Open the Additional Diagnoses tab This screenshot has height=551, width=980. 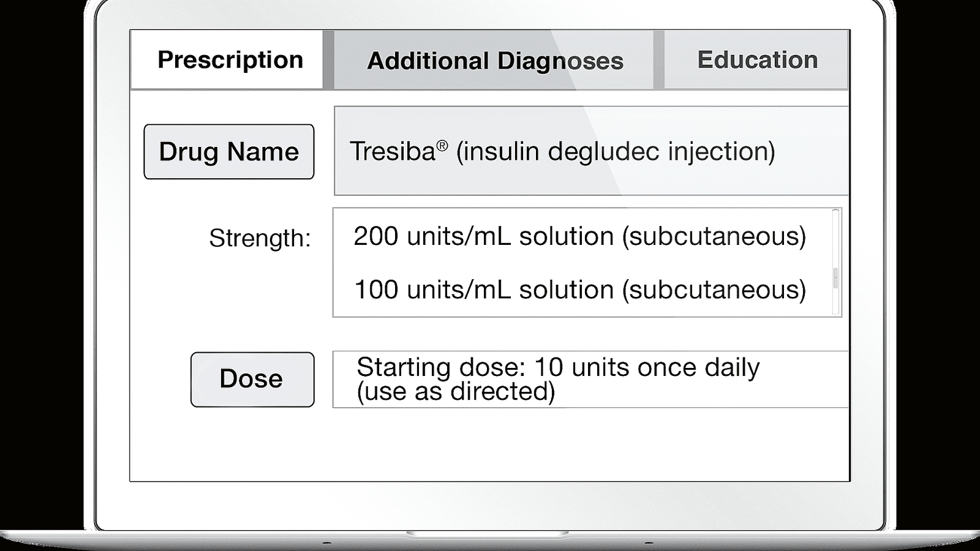click(494, 61)
